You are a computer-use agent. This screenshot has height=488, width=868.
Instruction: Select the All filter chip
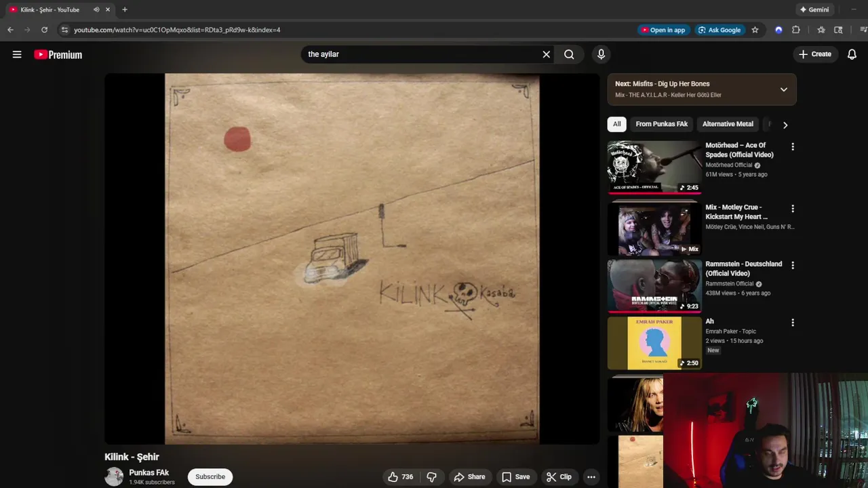616,124
